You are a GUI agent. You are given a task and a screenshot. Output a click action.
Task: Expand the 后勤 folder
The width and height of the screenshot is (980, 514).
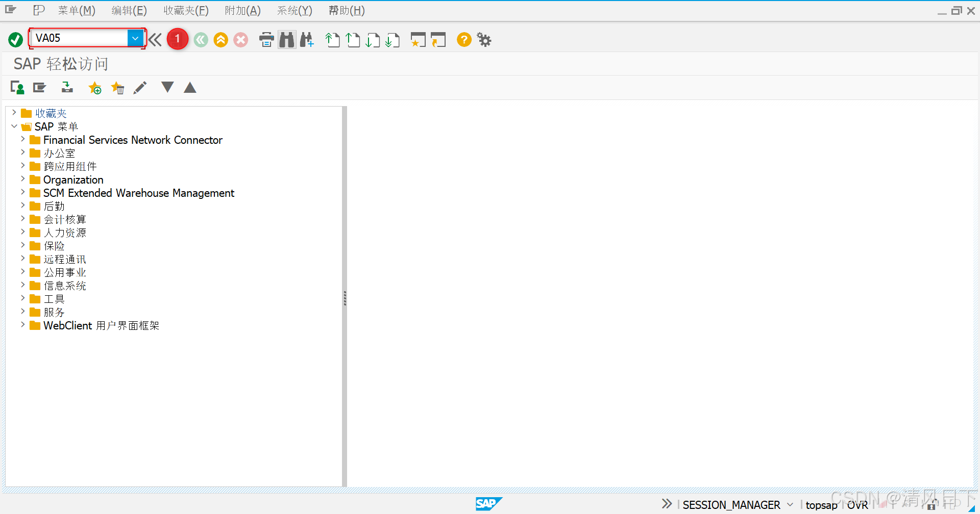pos(23,205)
